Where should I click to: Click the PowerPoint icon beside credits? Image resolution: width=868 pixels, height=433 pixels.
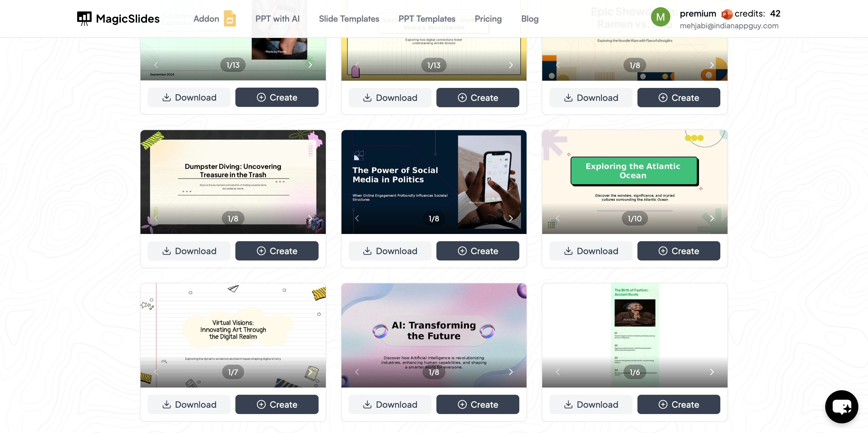[726, 14]
